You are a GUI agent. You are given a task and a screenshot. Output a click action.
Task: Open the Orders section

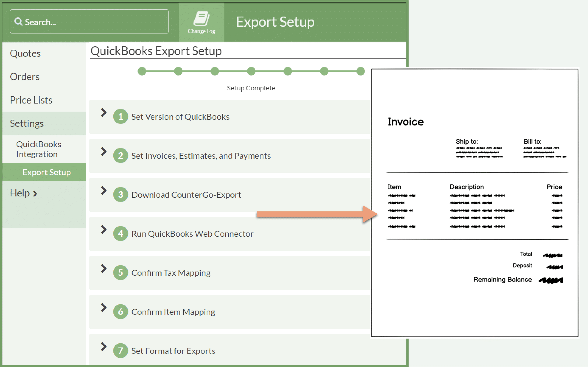pos(25,77)
